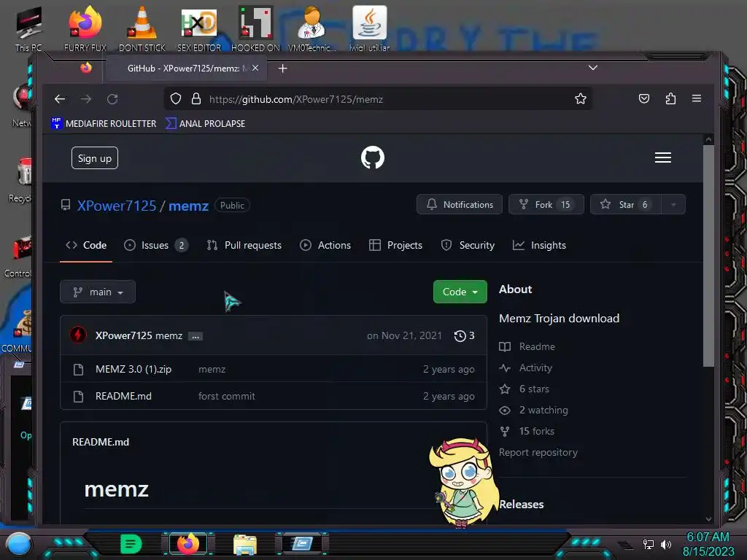
Task: Open the Projects tab
Action: (396, 245)
